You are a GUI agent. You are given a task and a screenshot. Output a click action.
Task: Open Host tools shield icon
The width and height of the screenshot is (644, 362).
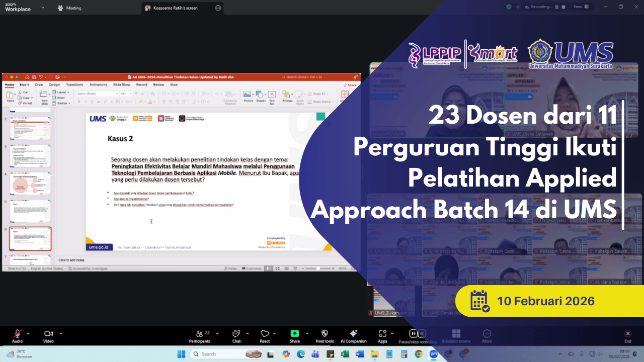pos(325,336)
